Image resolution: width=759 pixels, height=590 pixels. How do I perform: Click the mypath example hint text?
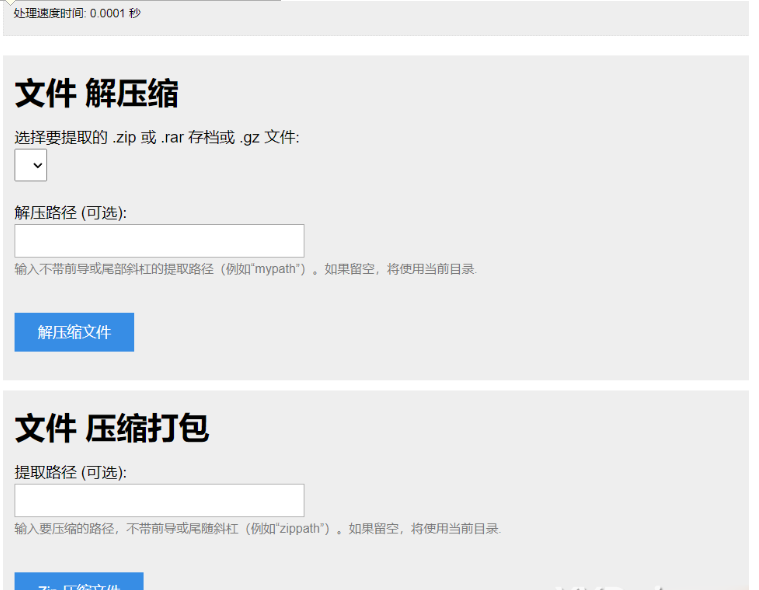pos(246,269)
